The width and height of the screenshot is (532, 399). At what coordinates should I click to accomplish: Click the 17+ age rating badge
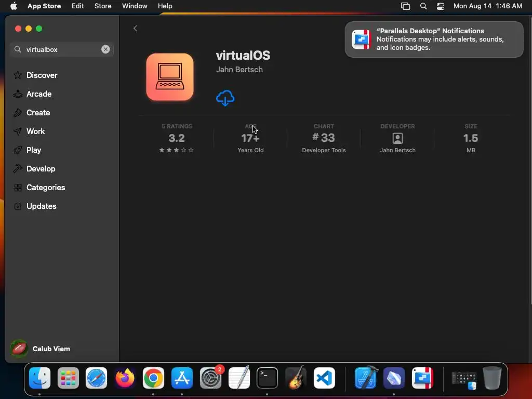coord(250,138)
